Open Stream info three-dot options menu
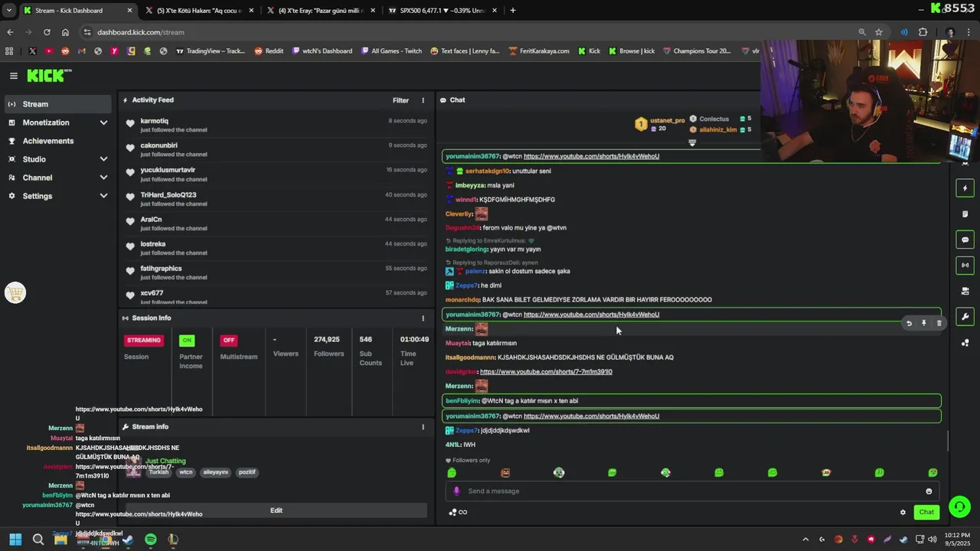 pos(423,427)
